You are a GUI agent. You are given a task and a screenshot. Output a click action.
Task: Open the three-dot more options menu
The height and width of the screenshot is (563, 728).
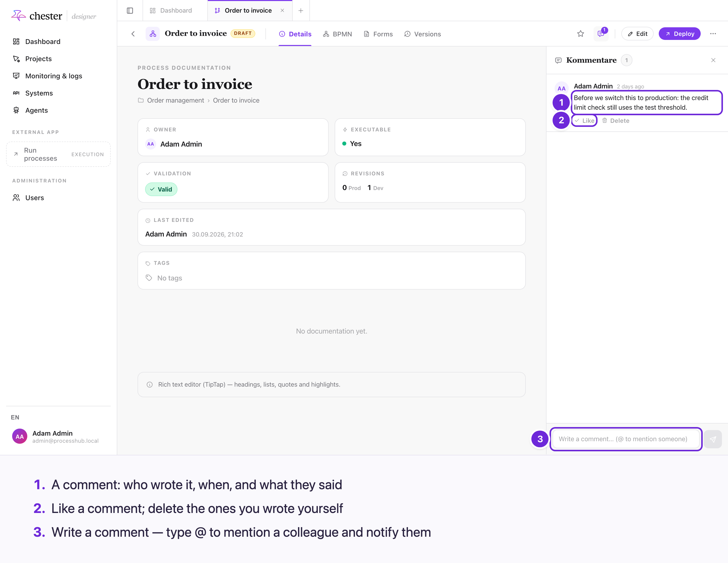pos(713,34)
